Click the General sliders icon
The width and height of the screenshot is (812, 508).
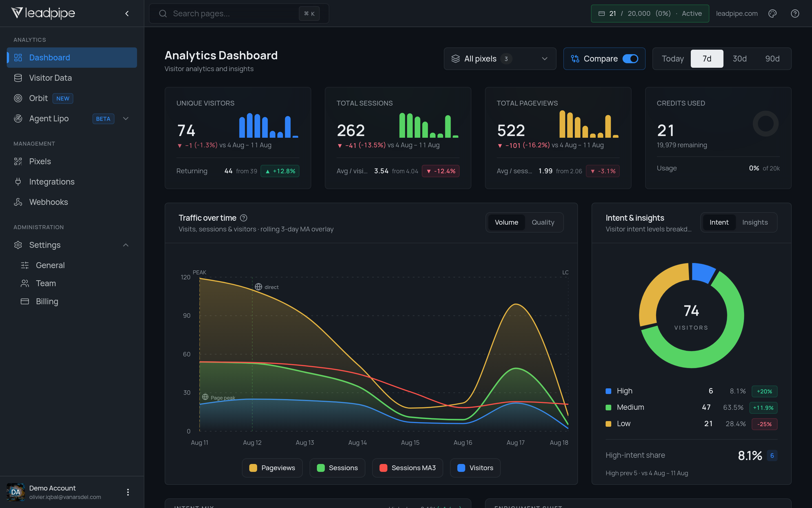click(x=25, y=265)
